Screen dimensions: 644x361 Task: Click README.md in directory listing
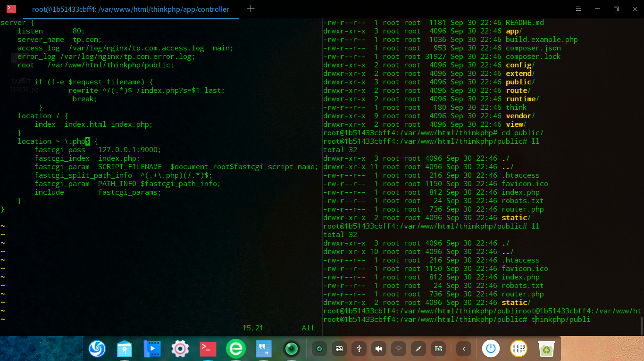click(x=525, y=23)
